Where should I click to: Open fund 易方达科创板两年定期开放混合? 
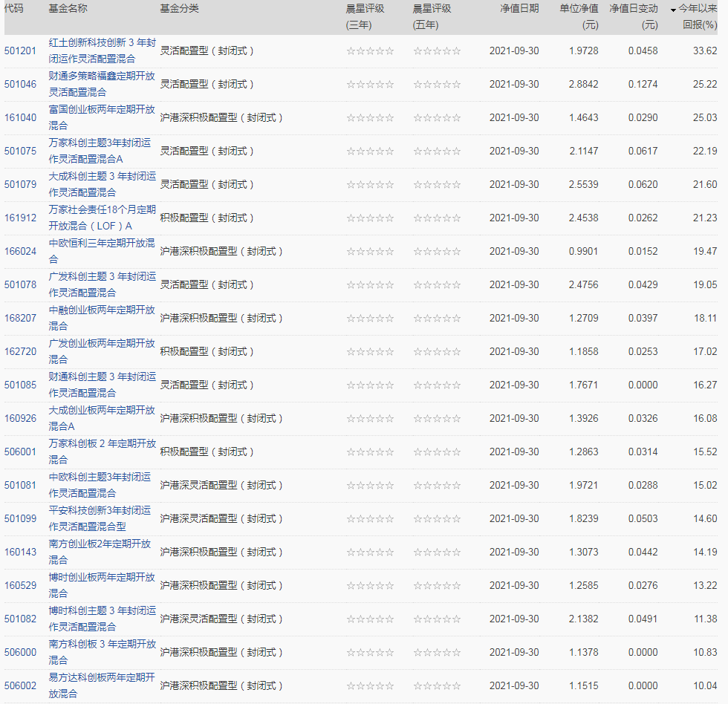pyautogui.click(x=102, y=686)
